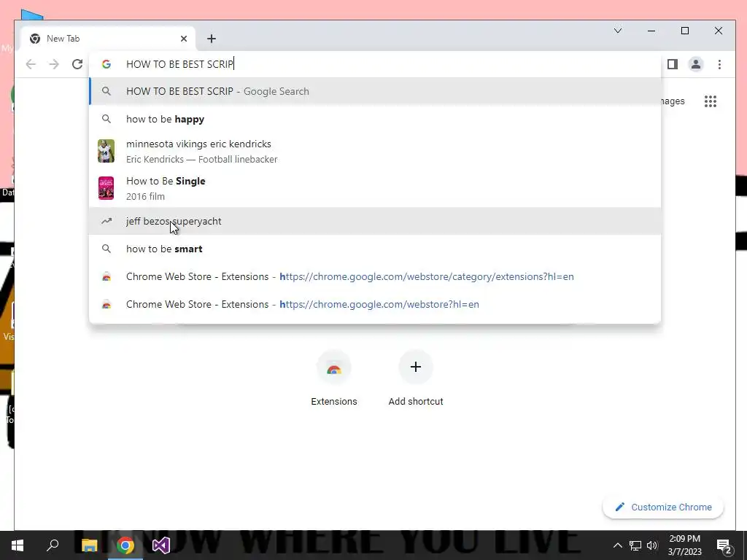Viewport: 747px width, 560px height.
Task: Show hidden system tray icons
Action: (x=617, y=545)
